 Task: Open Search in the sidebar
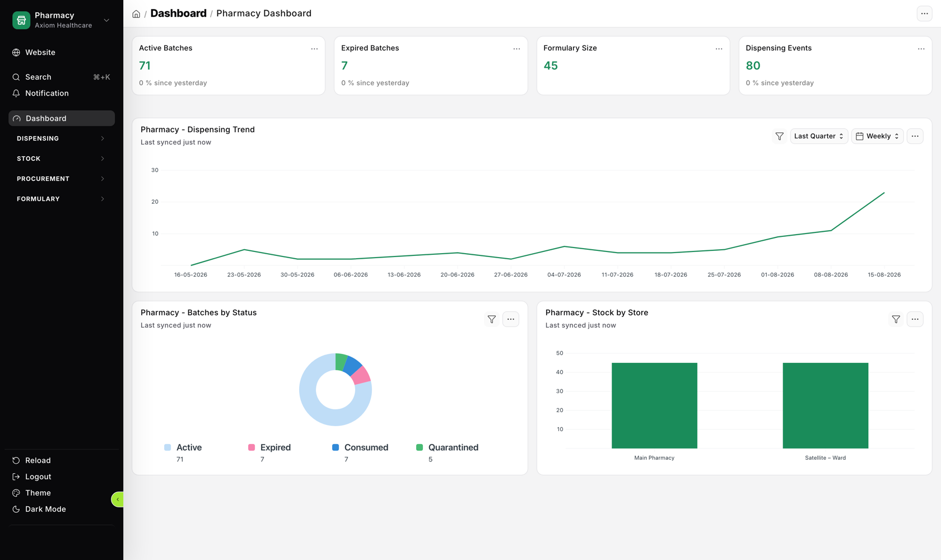[62, 77]
